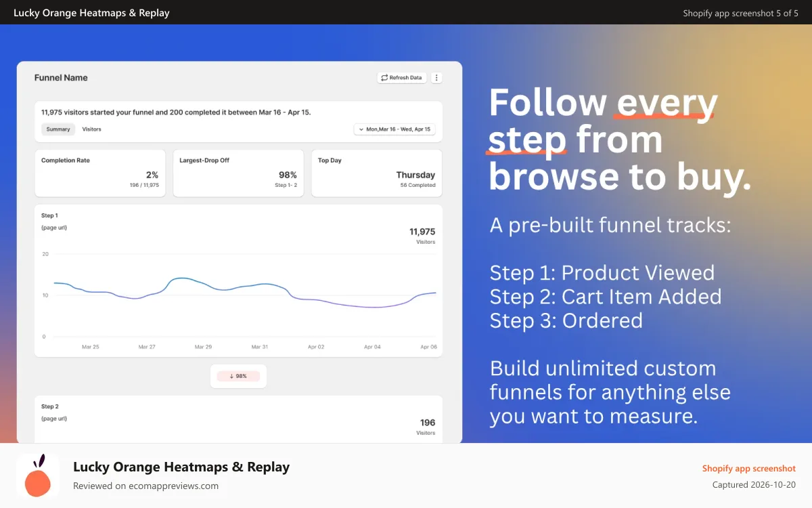Switch to the Visitors tab

point(91,129)
